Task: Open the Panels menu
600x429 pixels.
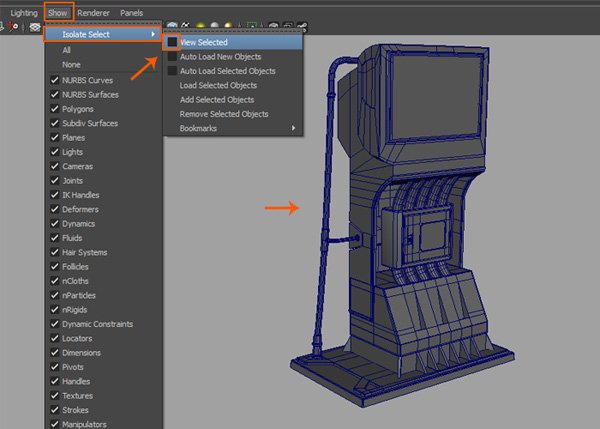Action: click(x=132, y=13)
